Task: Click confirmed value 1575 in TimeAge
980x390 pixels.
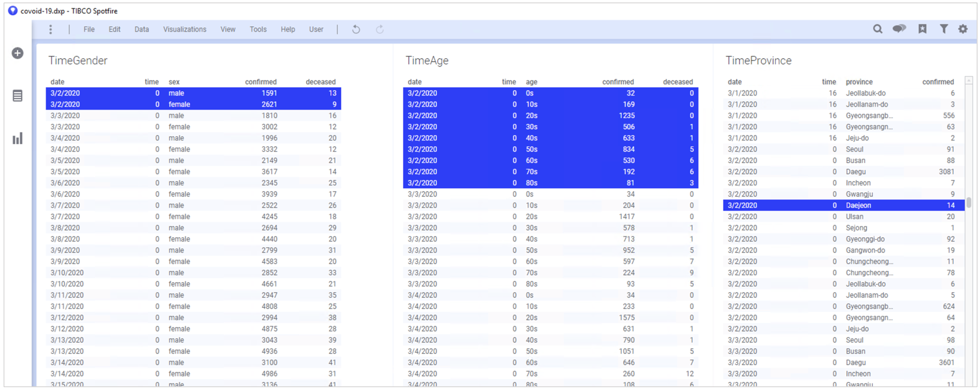Action: pos(626,318)
